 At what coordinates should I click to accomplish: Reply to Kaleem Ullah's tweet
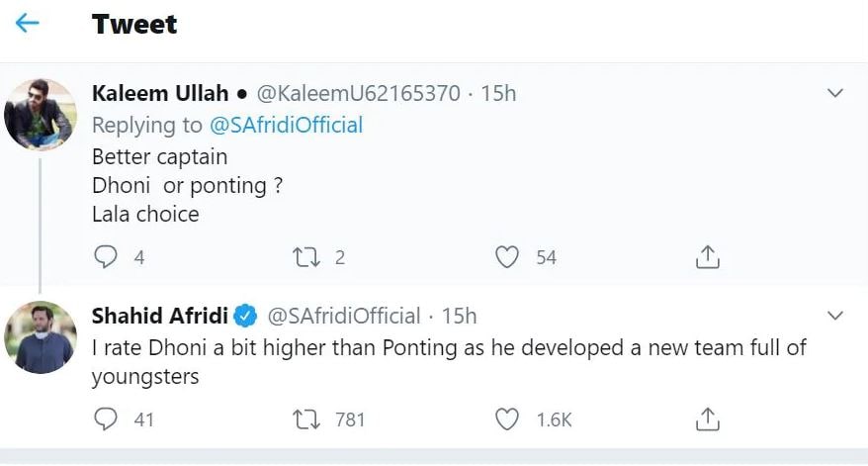[106, 257]
